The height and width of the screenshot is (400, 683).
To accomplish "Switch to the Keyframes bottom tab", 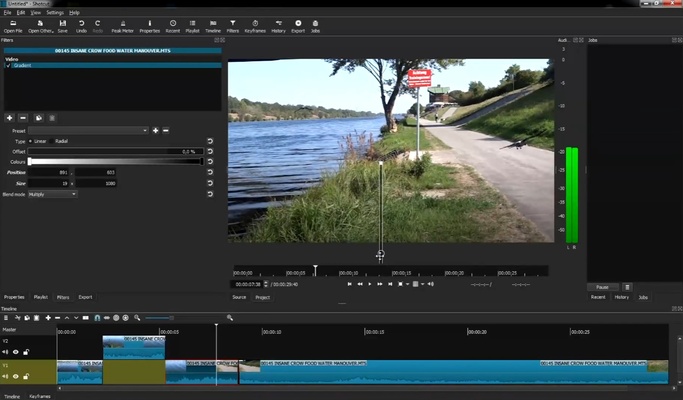I will [40, 396].
